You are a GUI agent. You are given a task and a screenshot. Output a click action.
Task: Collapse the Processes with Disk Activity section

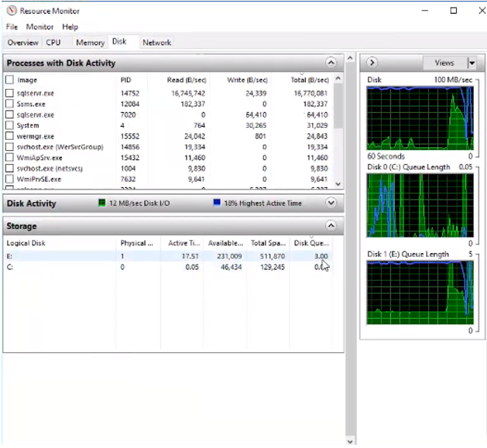click(331, 63)
